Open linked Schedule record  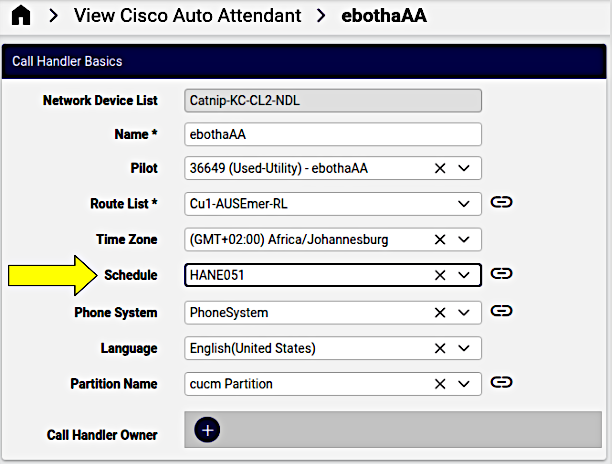tap(501, 274)
